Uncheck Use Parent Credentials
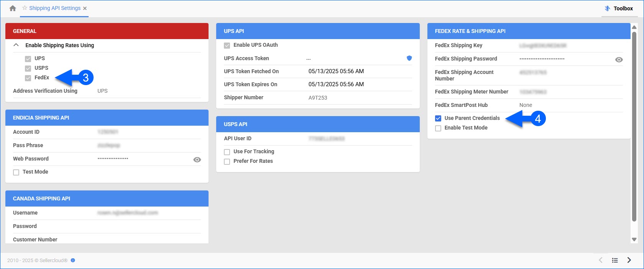Screen dimensions: 644x269 438,118
